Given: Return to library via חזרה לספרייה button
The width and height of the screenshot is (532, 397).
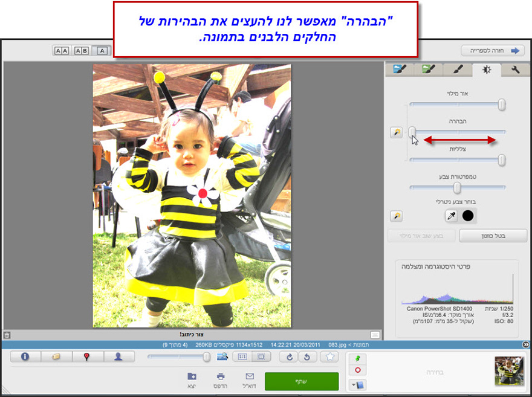Looking at the screenshot, I should coord(493,50).
